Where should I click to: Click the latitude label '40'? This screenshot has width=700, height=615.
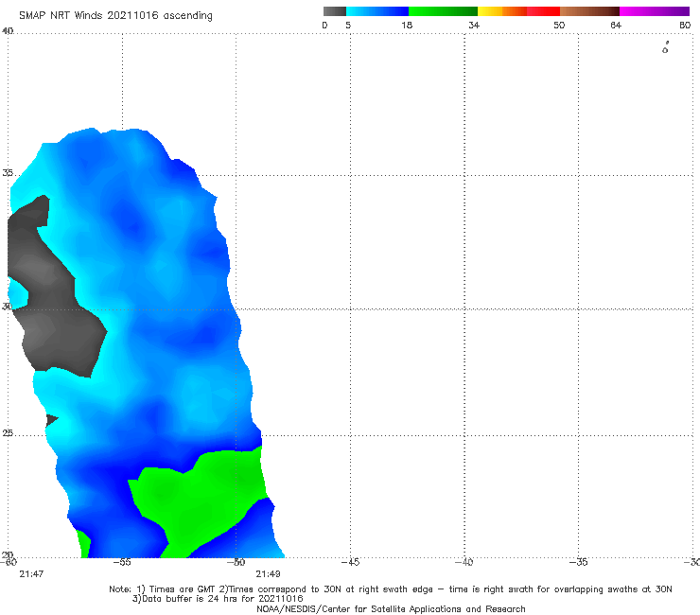pos(8,31)
